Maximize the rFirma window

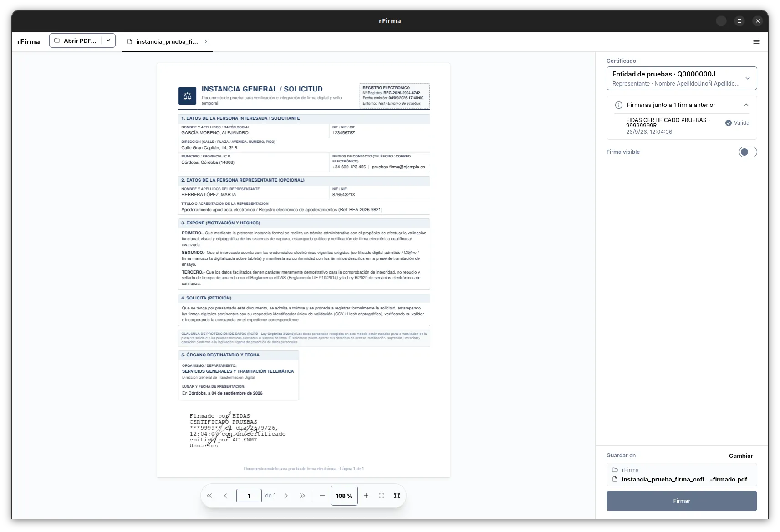[739, 21]
